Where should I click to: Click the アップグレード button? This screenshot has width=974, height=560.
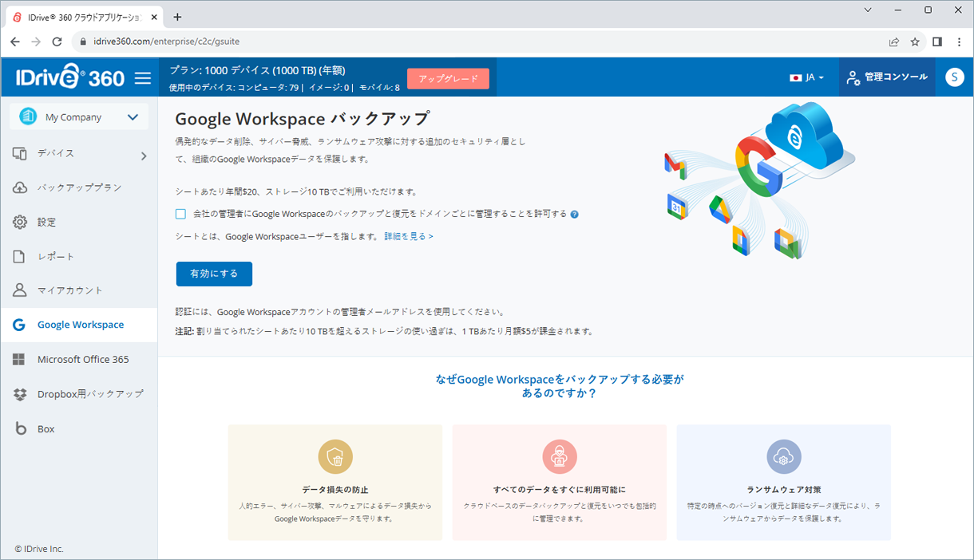[x=448, y=78]
